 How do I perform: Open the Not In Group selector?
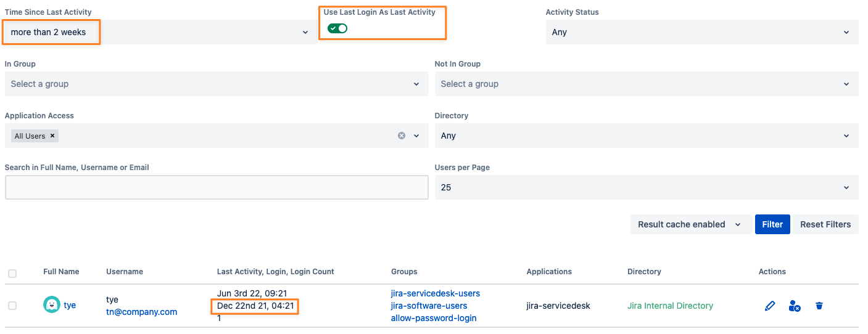646,84
